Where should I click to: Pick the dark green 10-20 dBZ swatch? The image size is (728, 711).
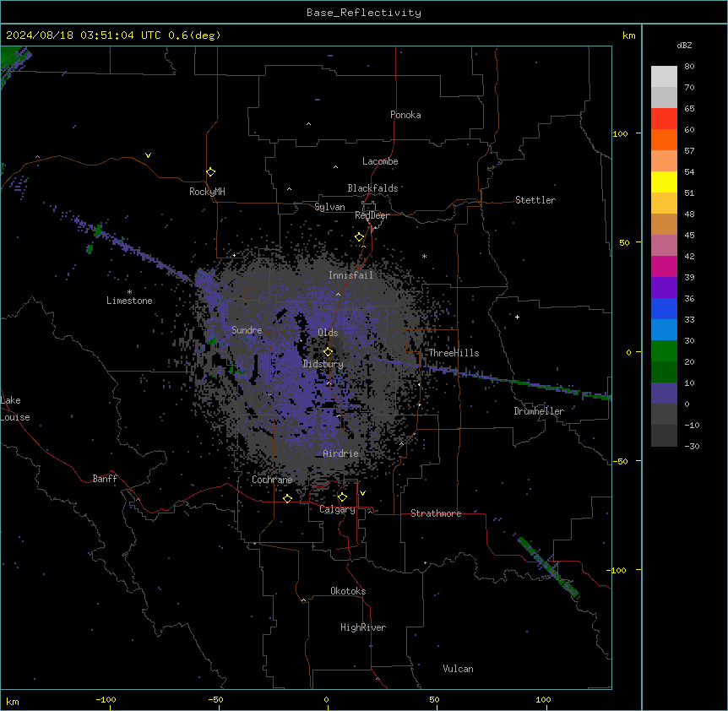click(664, 372)
